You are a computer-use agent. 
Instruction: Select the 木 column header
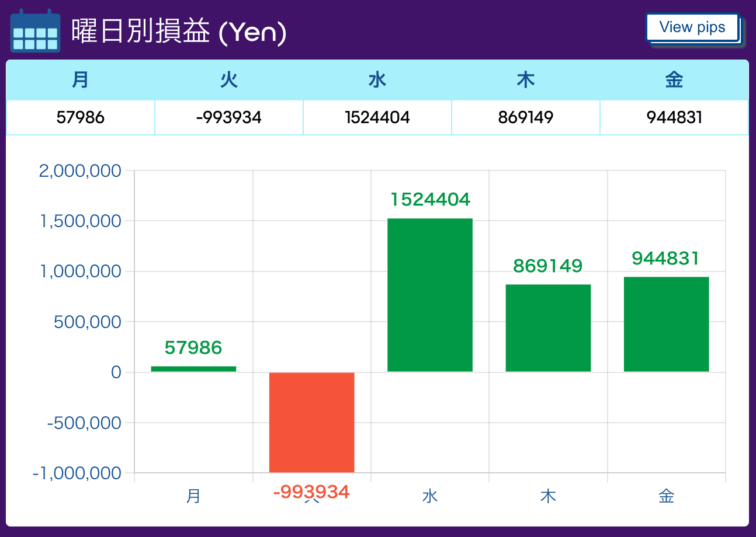[x=526, y=80]
